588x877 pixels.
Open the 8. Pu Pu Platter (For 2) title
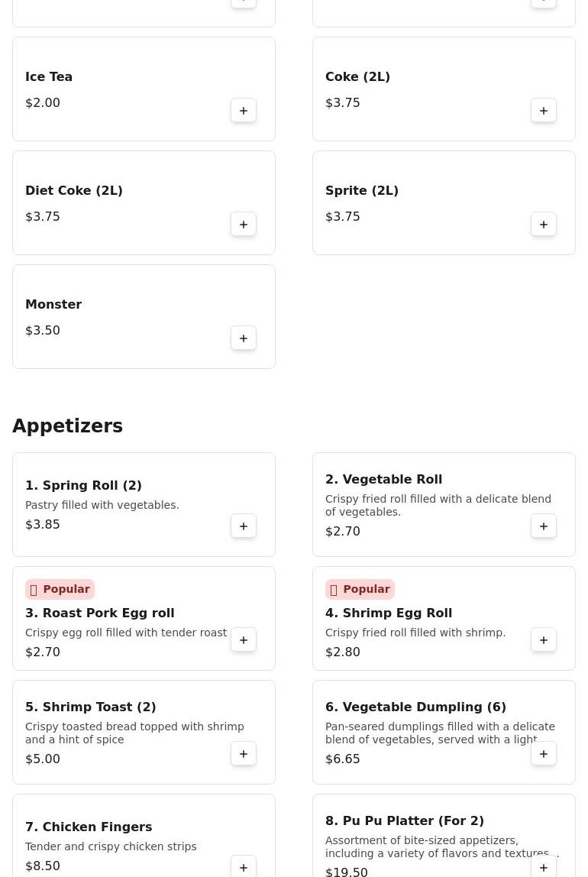click(x=405, y=820)
